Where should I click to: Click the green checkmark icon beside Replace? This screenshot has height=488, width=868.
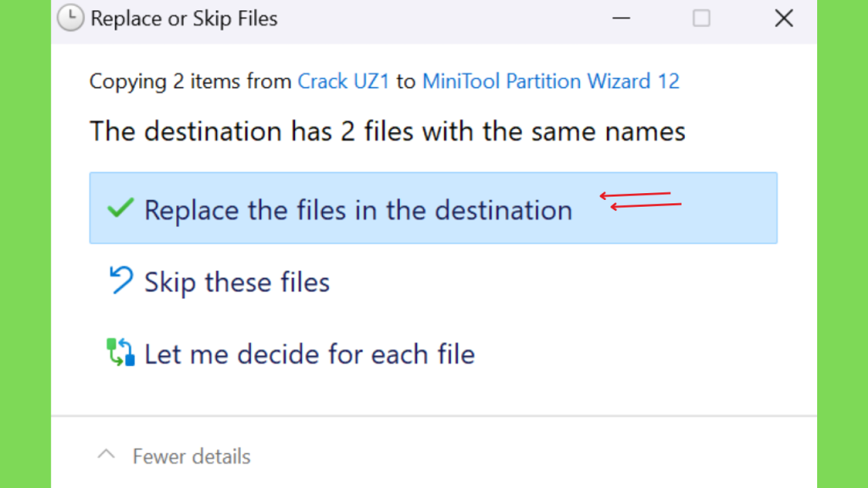coord(120,208)
